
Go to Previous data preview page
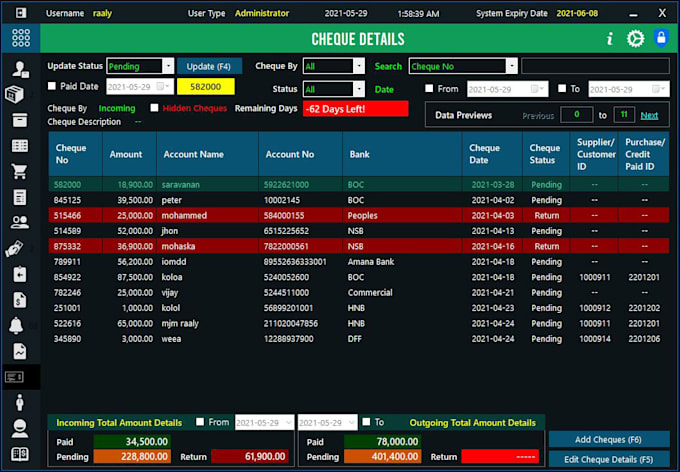(x=538, y=116)
